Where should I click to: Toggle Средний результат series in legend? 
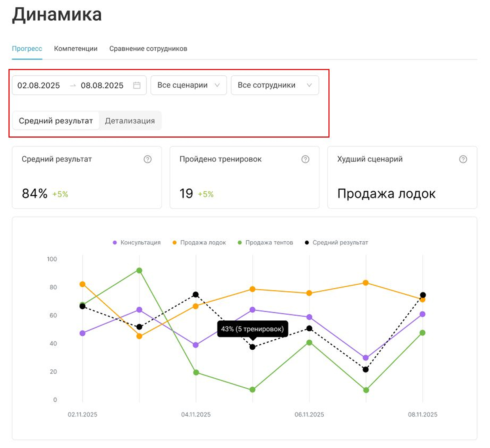(x=337, y=242)
